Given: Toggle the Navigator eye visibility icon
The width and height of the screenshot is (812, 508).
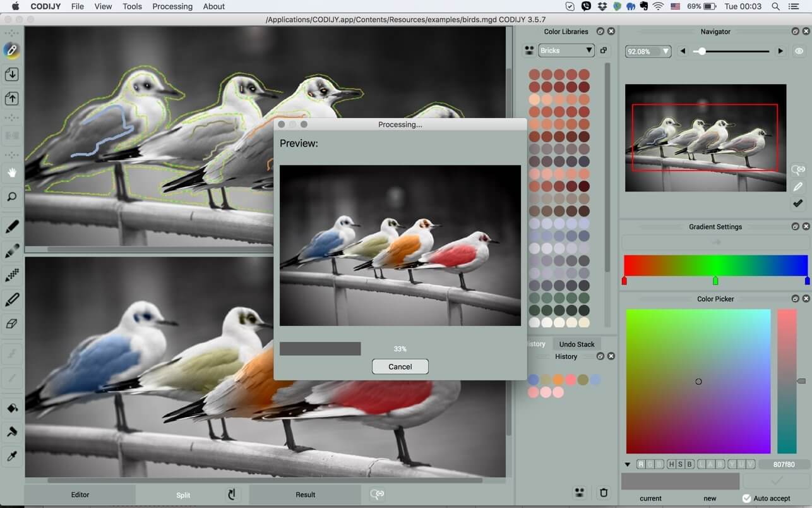Looking at the screenshot, I should coord(799,51).
